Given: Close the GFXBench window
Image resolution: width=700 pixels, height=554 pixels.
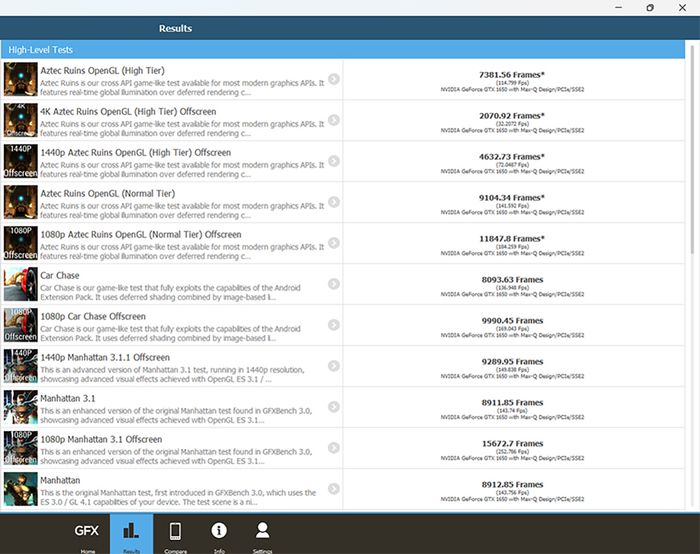Looking at the screenshot, I should tap(683, 8).
